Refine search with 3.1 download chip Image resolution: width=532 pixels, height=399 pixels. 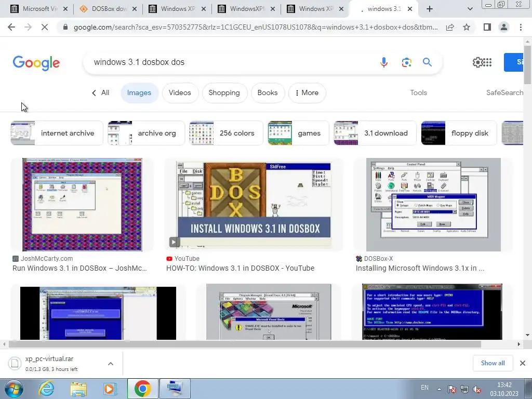click(x=375, y=133)
